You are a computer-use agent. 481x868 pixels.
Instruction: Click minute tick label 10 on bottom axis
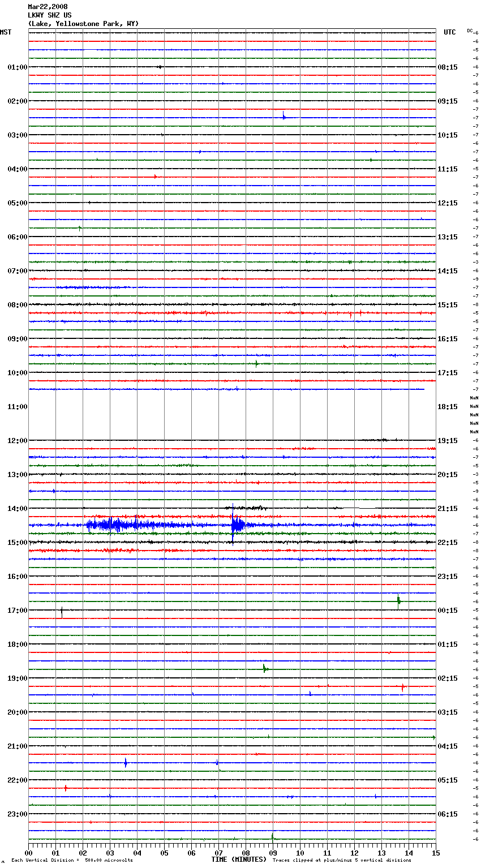click(300, 853)
